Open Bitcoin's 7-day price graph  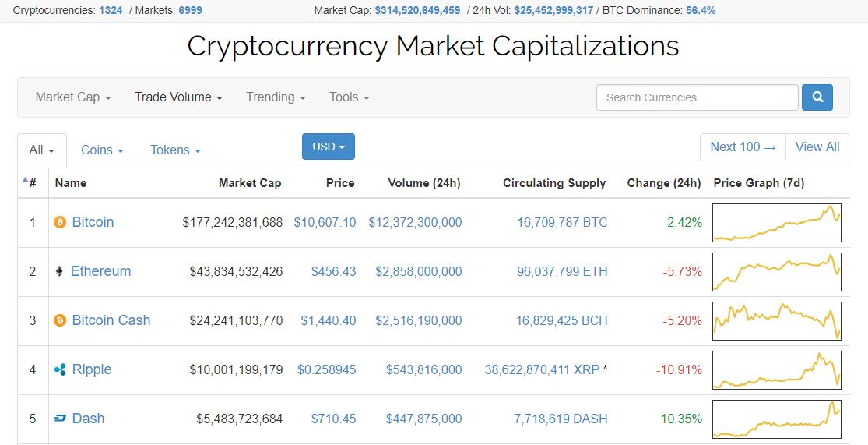tap(777, 223)
